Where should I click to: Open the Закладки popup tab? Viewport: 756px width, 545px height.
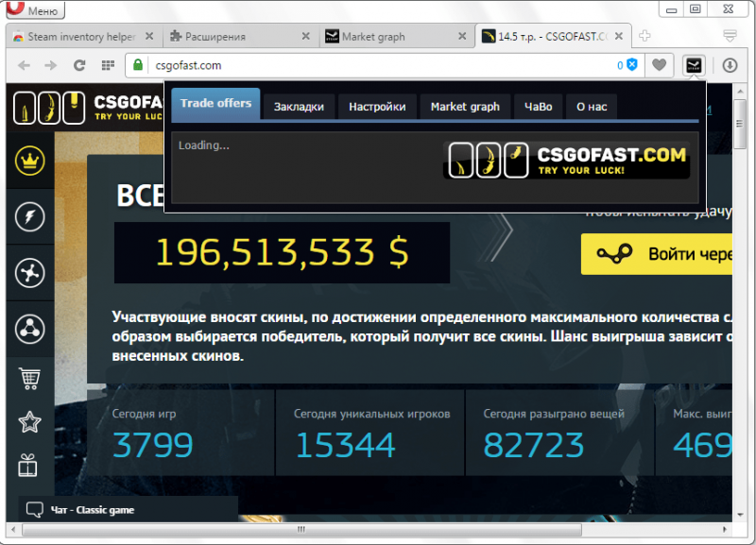pyautogui.click(x=299, y=107)
